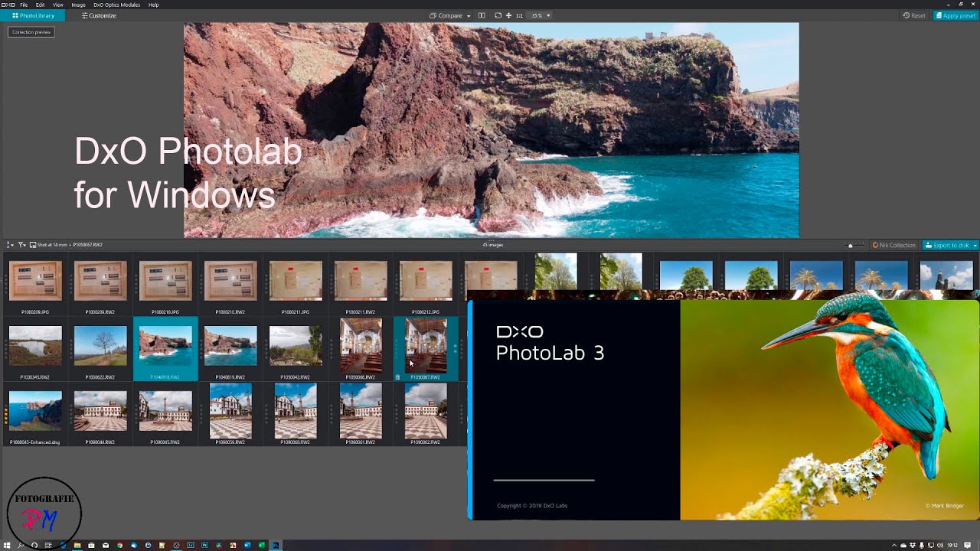Select the pan/move hand tool icon
The width and height of the screenshot is (980, 551).
509,15
